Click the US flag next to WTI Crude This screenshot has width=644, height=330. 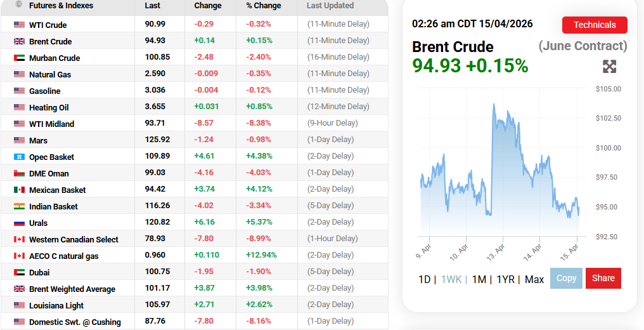[19, 25]
